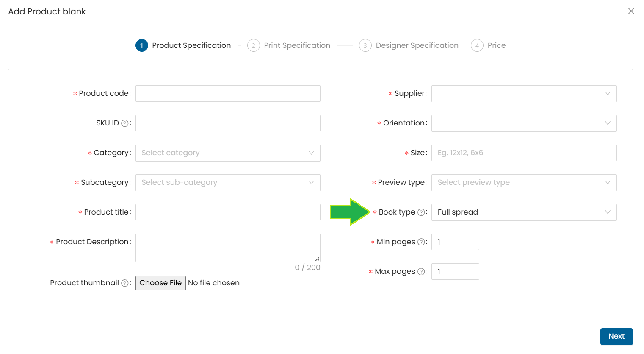
Task: Click the Max pages help icon
Action: [421, 272]
